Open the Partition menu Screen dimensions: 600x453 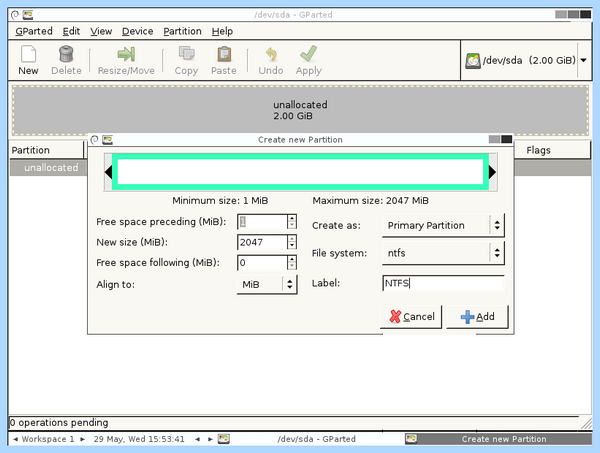182,31
